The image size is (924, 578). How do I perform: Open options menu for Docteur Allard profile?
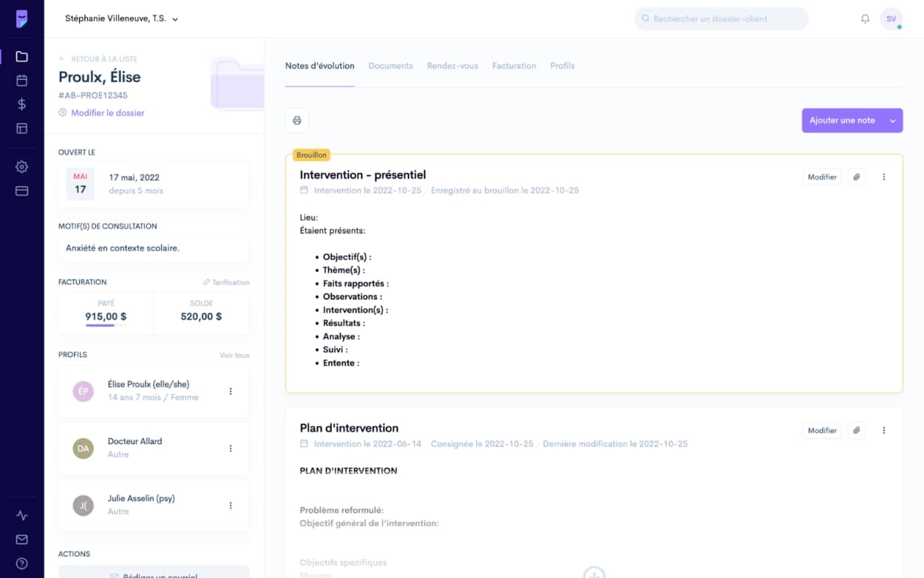pos(231,448)
